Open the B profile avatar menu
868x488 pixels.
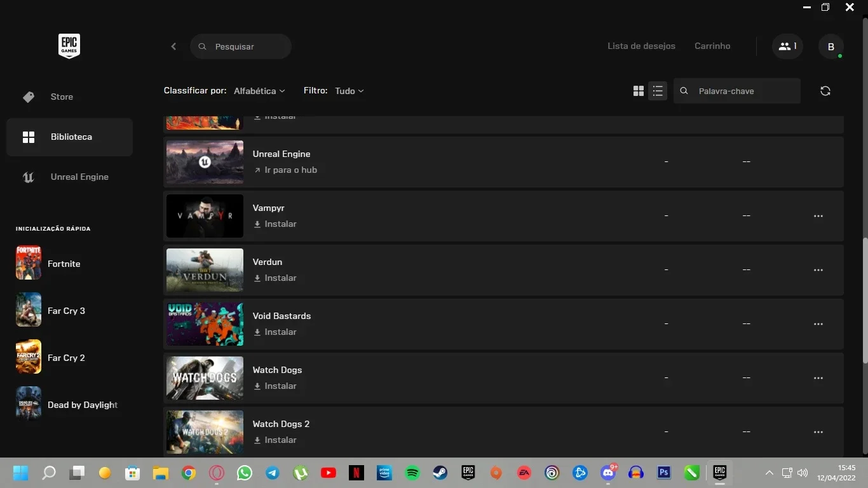coord(831,46)
